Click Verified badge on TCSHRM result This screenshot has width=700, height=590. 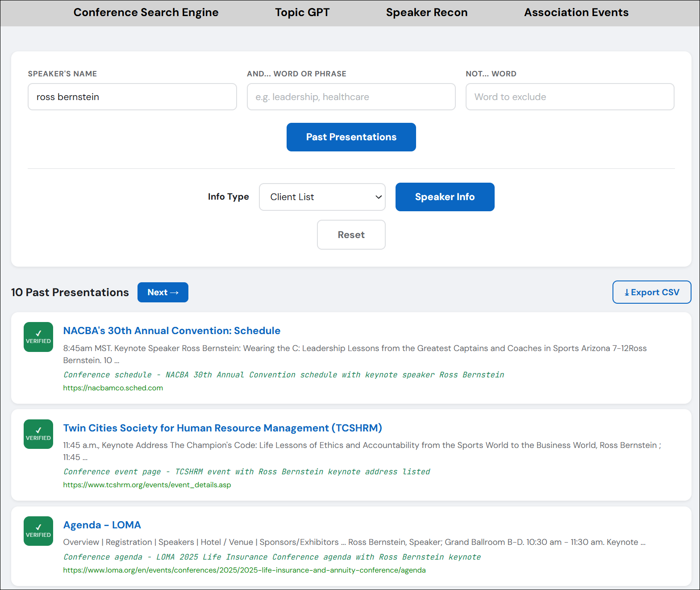pos(38,434)
